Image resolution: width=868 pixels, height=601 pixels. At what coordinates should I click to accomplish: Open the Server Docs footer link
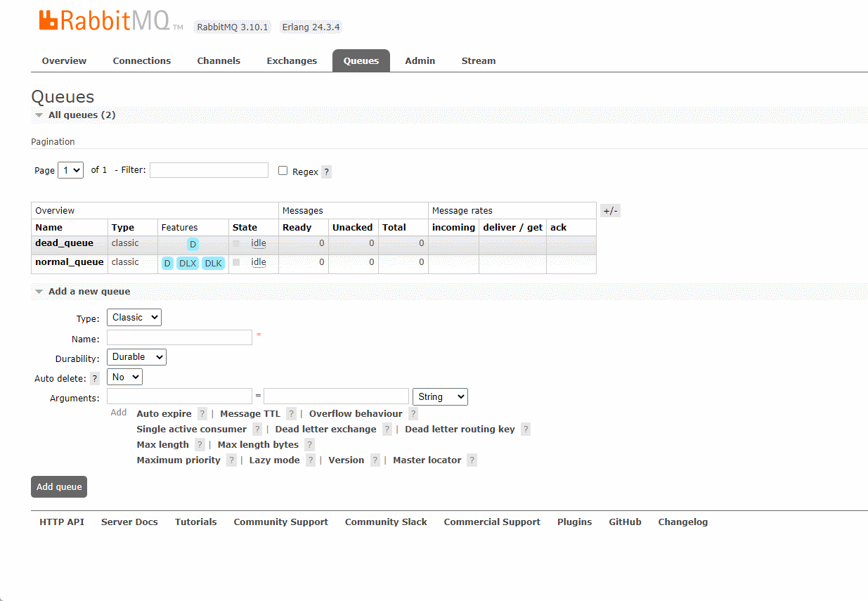click(x=129, y=522)
